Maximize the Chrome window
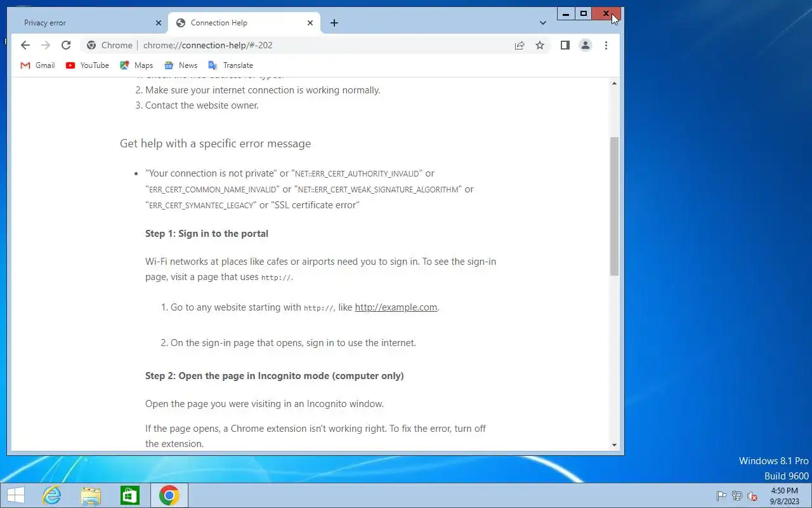The height and width of the screenshot is (508, 812). click(584, 13)
